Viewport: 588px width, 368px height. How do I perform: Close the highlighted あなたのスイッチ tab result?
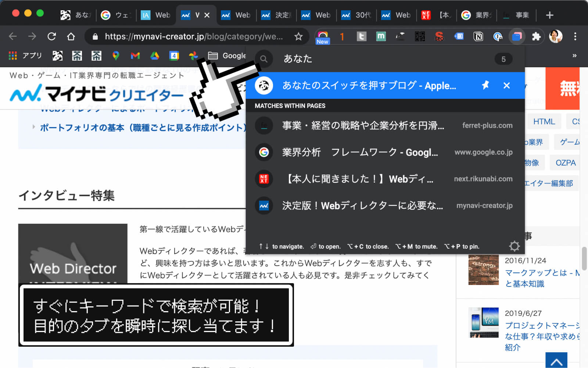coord(506,86)
